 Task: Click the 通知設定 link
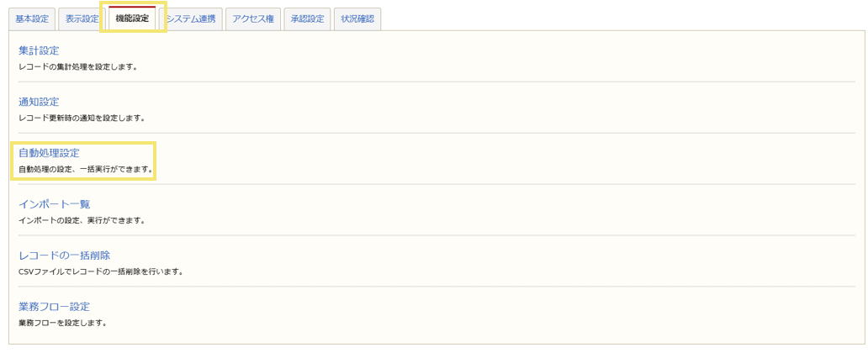coord(39,102)
